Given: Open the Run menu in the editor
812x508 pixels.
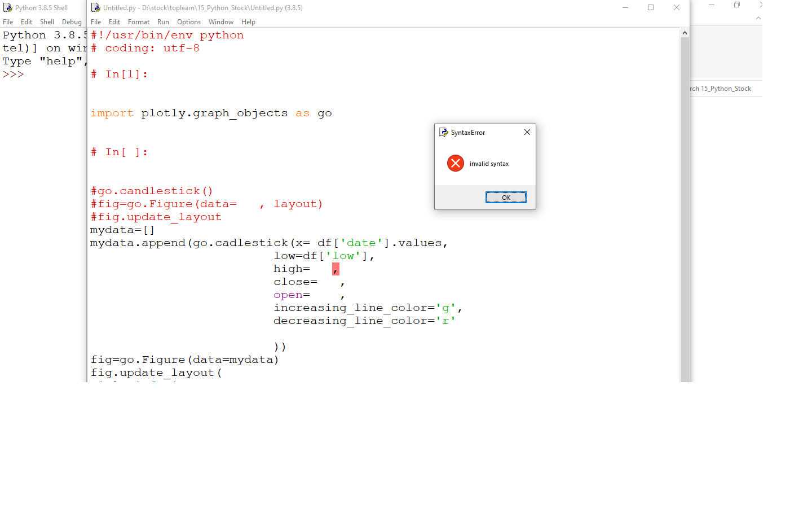Looking at the screenshot, I should tap(163, 21).
